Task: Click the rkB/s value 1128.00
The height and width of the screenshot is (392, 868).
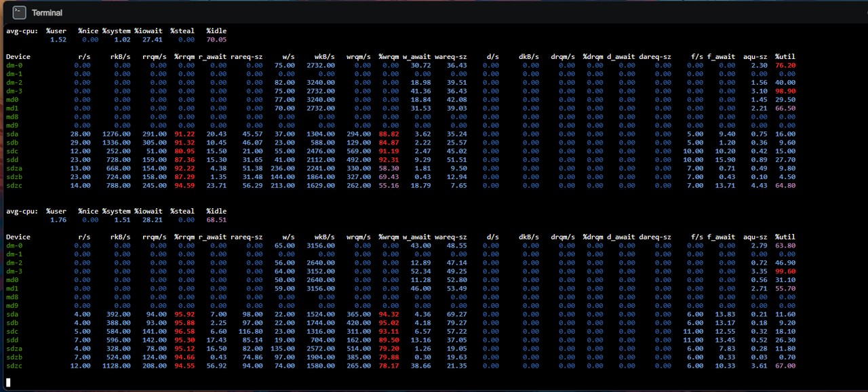Action: pyautogui.click(x=117, y=366)
